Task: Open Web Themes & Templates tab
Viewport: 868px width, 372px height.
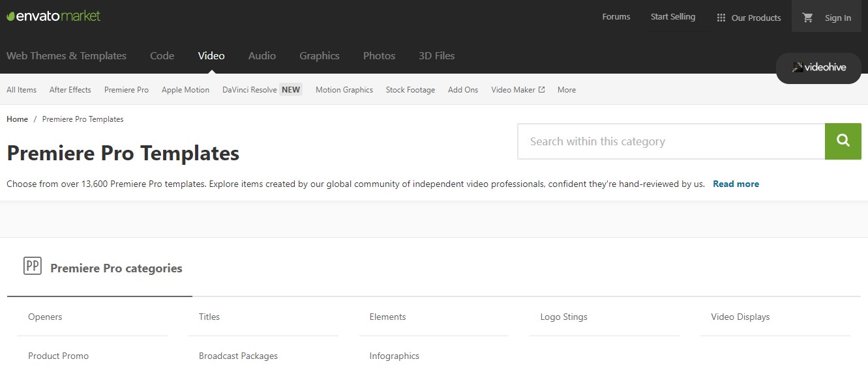Action: (x=67, y=56)
